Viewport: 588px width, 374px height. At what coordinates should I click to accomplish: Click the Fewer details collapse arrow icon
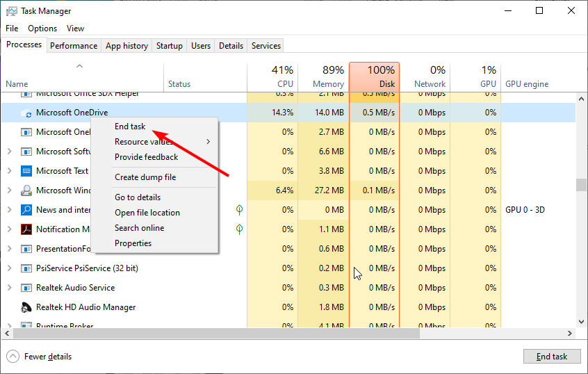click(x=13, y=357)
